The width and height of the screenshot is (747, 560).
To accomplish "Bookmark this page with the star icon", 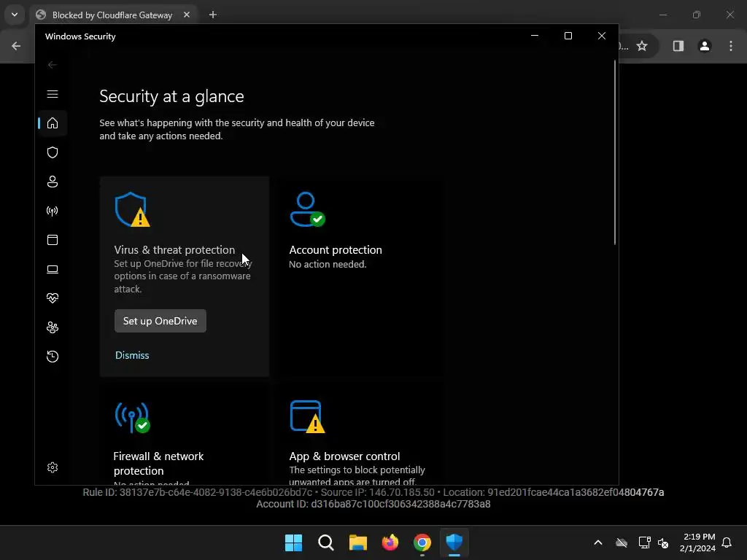I will pyautogui.click(x=642, y=46).
